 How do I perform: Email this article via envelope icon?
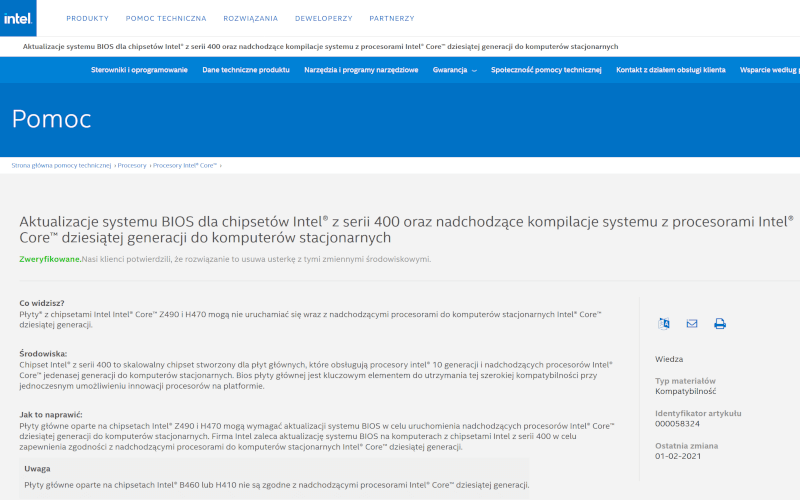[692, 323]
